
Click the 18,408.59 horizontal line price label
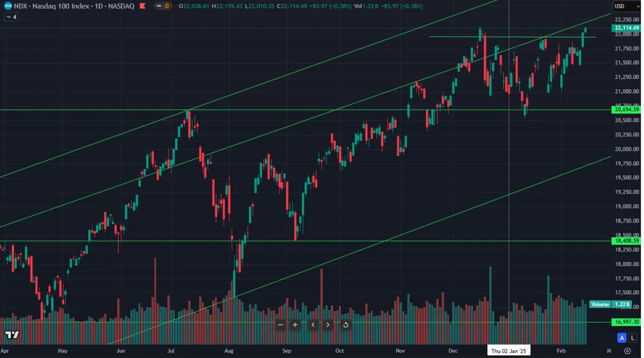click(626, 241)
